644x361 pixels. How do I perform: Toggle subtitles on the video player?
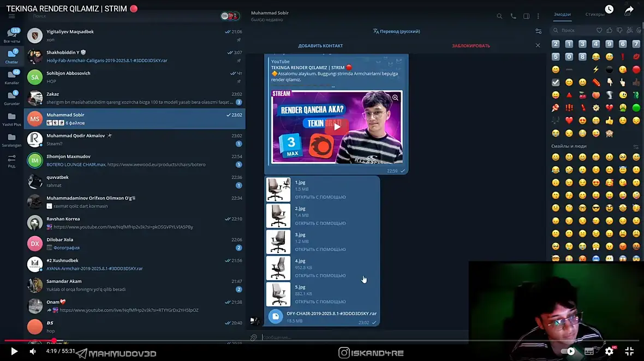click(x=589, y=351)
